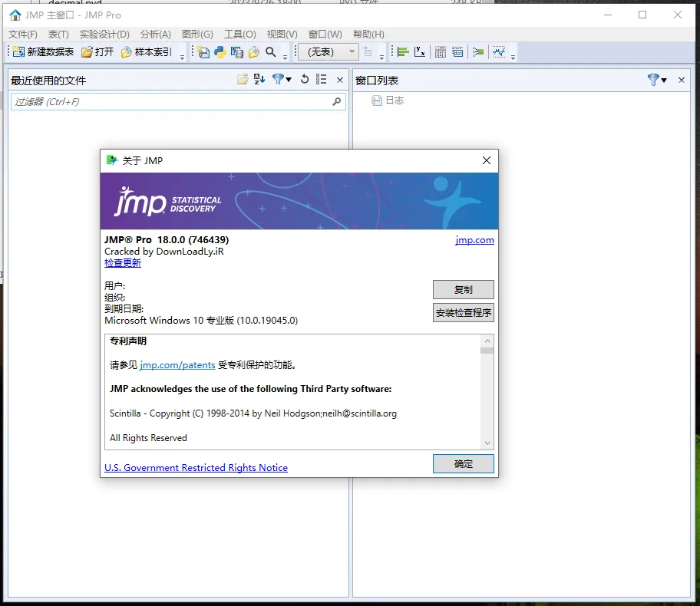Click the Tabulate table icon

tap(441, 52)
